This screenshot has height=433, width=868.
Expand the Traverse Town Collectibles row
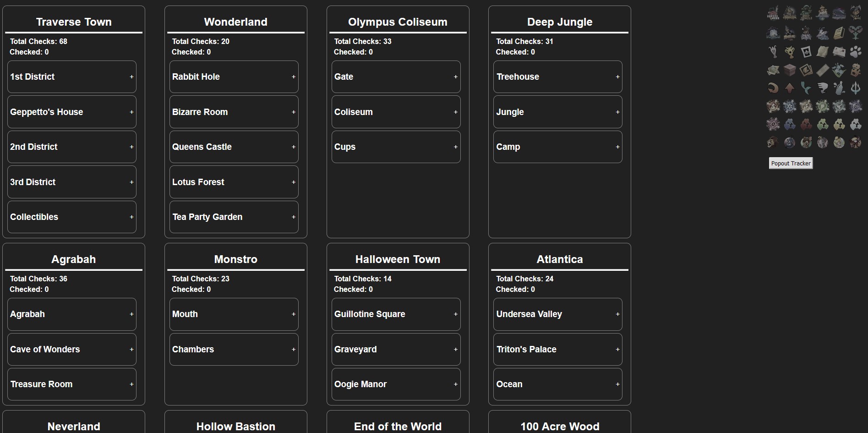tap(72, 217)
